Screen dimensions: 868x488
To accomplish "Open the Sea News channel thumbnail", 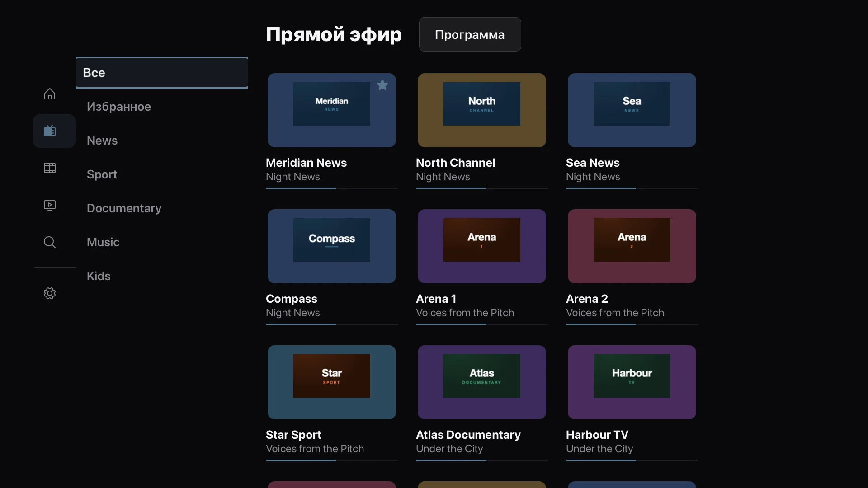I will pos(632,110).
